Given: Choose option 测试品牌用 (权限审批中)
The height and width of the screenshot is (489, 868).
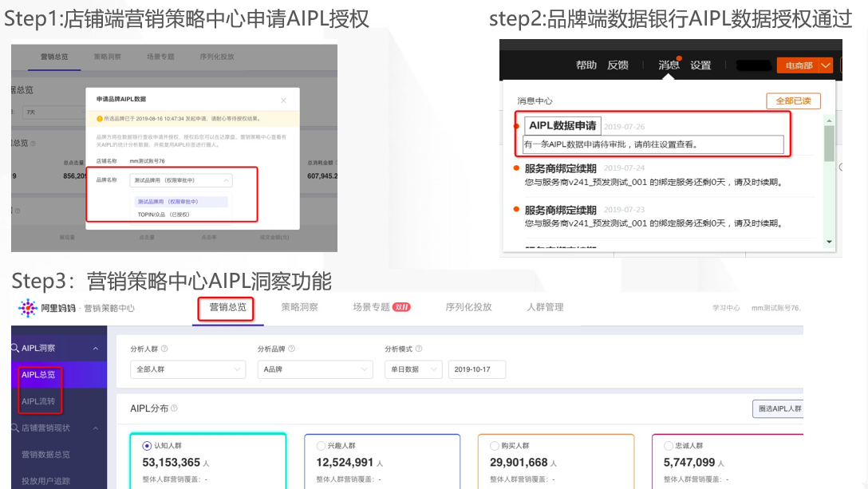Looking at the screenshot, I should [x=180, y=202].
